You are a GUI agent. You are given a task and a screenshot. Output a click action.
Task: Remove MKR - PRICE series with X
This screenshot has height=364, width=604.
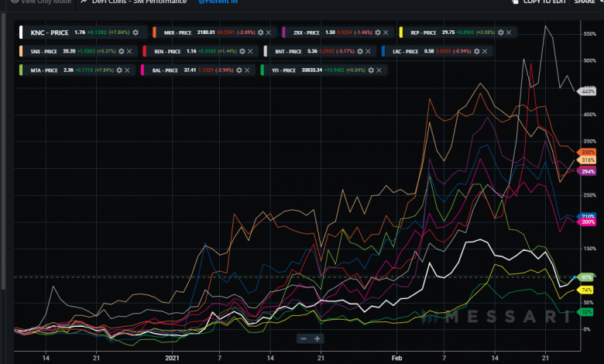[x=269, y=33]
